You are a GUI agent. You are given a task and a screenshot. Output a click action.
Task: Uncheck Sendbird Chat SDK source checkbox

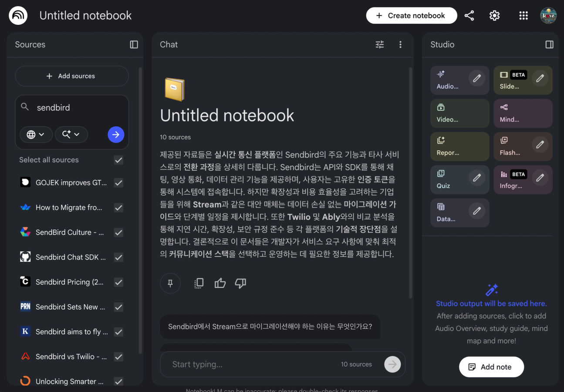tap(118, 257)
